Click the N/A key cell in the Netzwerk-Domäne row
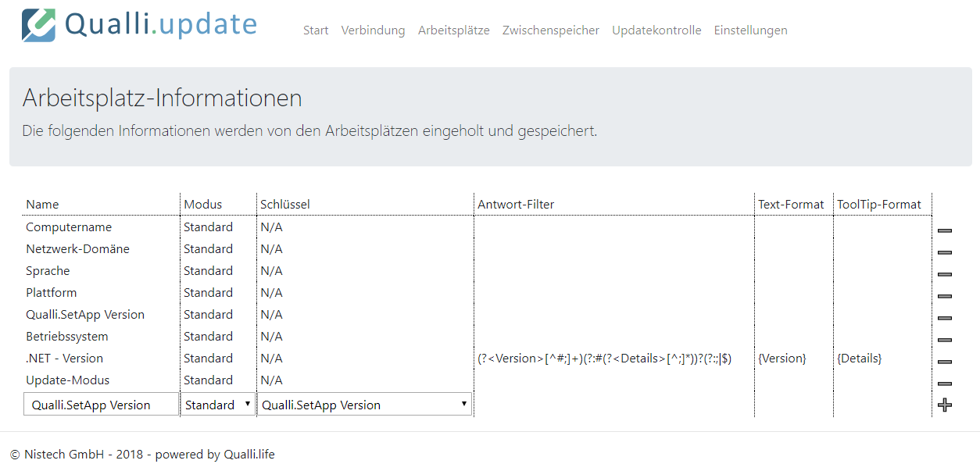 point(271,249)
